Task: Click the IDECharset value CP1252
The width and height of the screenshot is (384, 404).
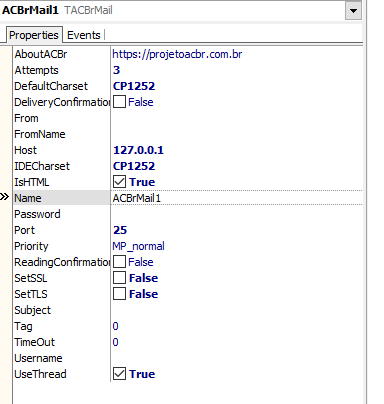Action: pyautogui.click(x=134, y=166)
